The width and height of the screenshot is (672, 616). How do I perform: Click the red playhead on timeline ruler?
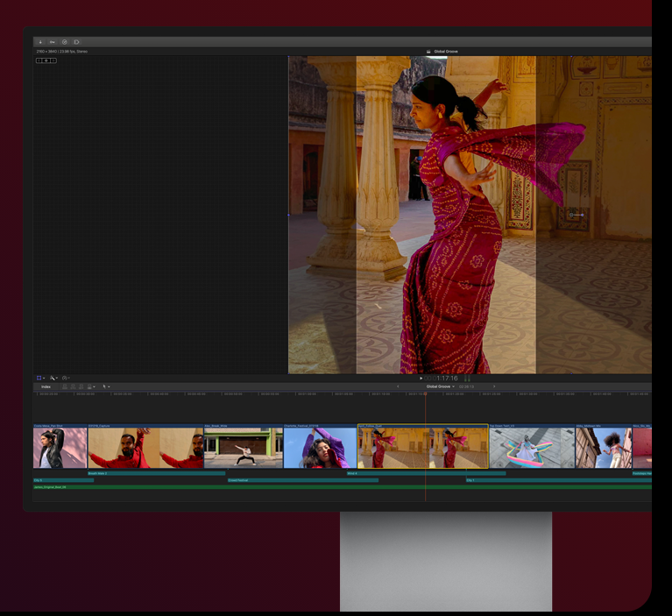coord(426,394)
